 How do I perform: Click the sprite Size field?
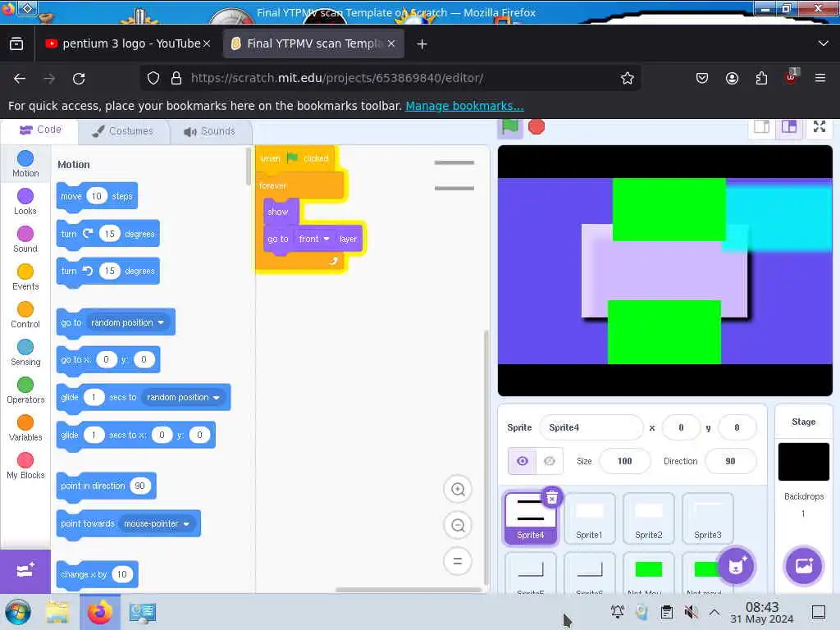pyautogui.click(x=624, y=461)
